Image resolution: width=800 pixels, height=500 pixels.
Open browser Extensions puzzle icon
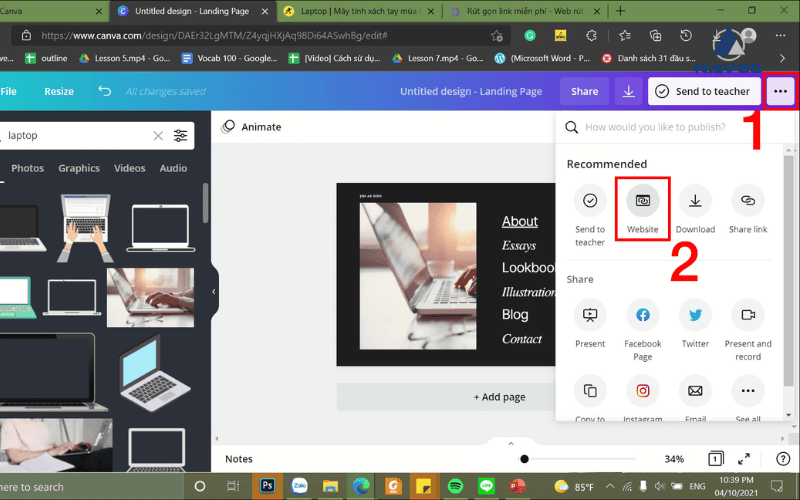(591, 36)
